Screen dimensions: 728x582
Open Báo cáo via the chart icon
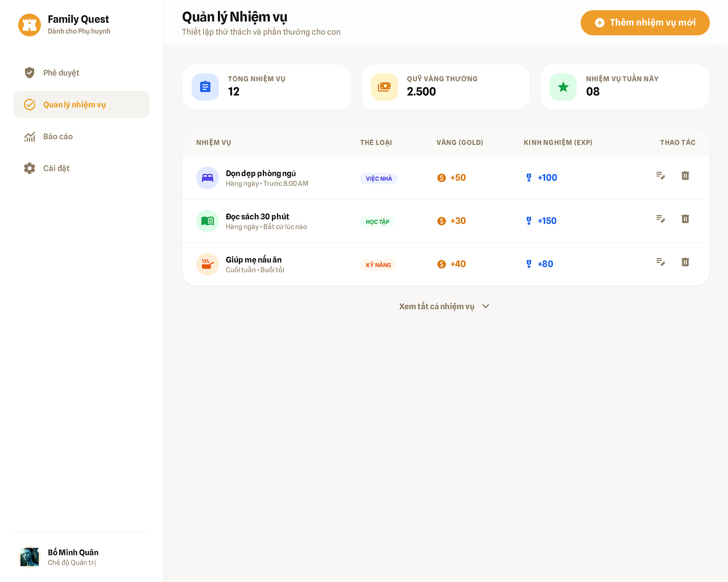coord(30,136)
